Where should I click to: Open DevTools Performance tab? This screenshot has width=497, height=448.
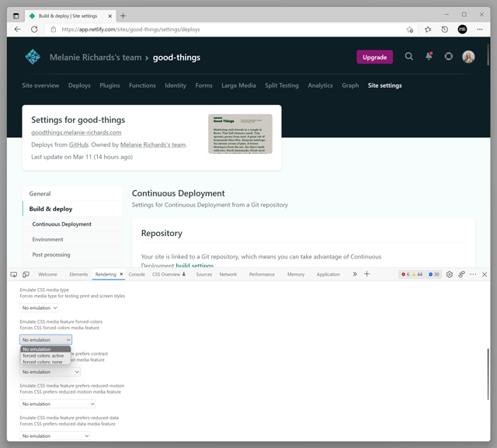click(x=262, y=274)
